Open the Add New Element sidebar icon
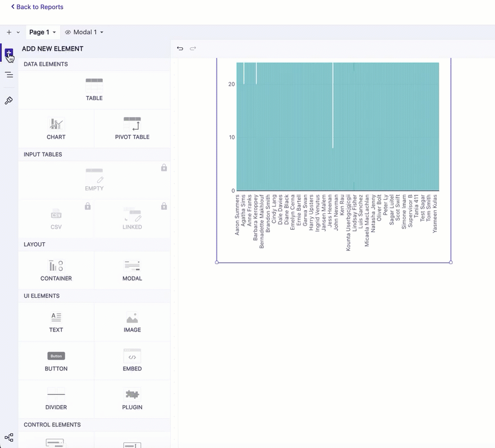The height and width of the screenshot is (448, 495). point(9,53)
